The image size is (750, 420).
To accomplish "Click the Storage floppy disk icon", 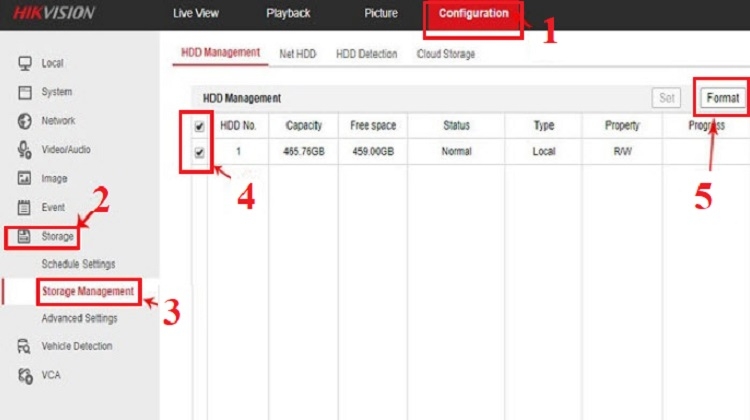I will click(x=24, y=236).
